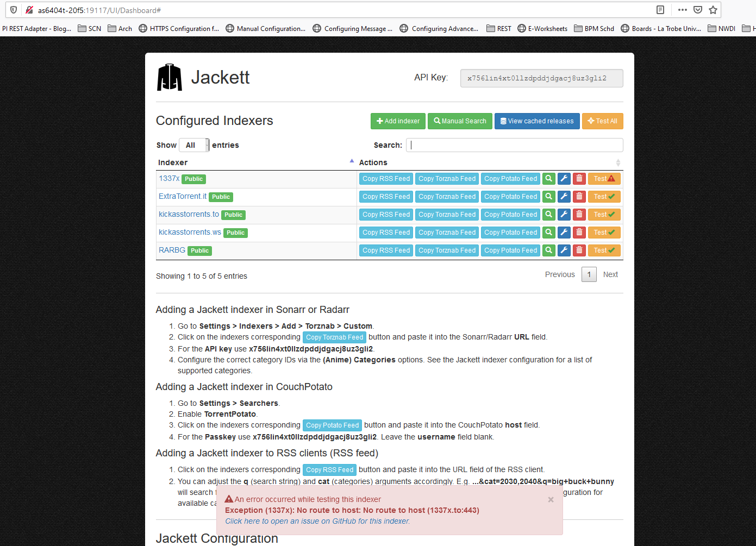
Task: Sort table by the Indexer column header
Action: [255, 162]
